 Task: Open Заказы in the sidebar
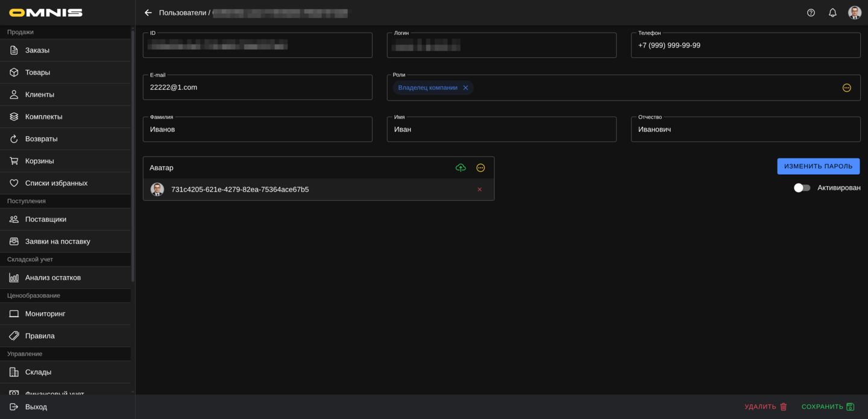tap(37, 50)
